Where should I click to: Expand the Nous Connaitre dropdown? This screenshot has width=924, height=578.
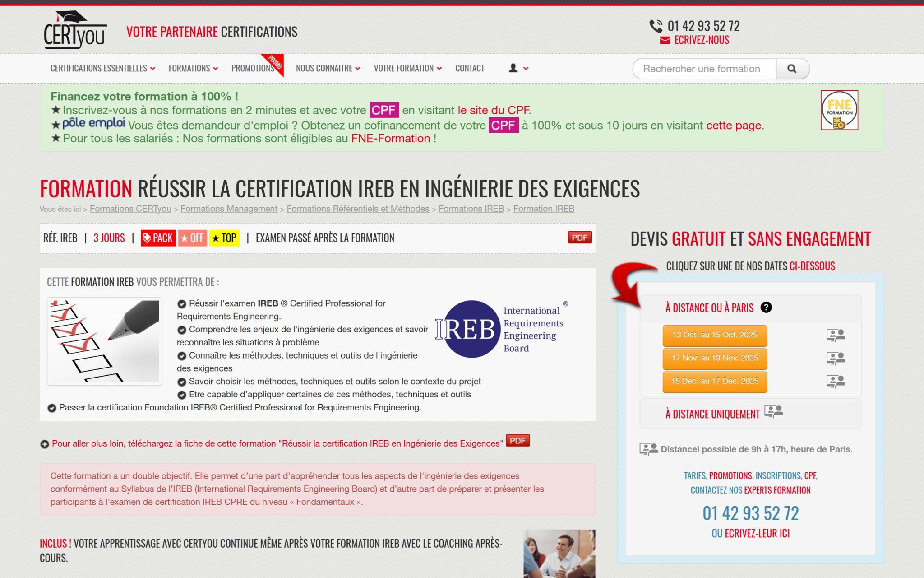coord(328,68)
